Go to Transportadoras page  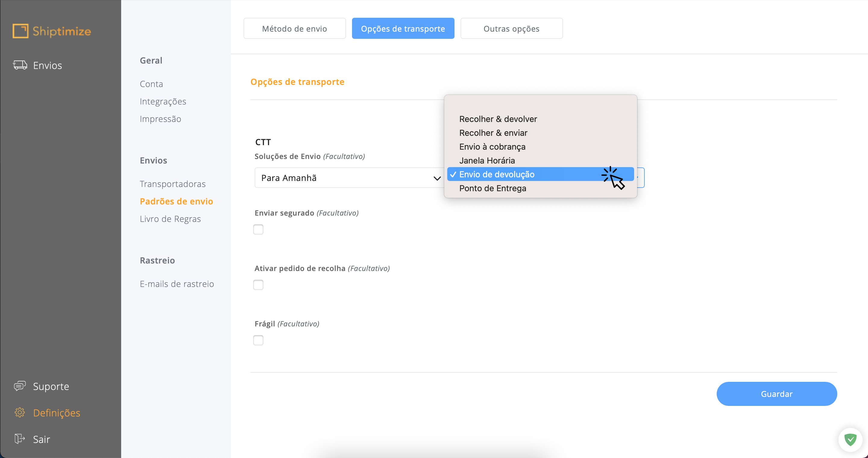(x=172, y=184)
